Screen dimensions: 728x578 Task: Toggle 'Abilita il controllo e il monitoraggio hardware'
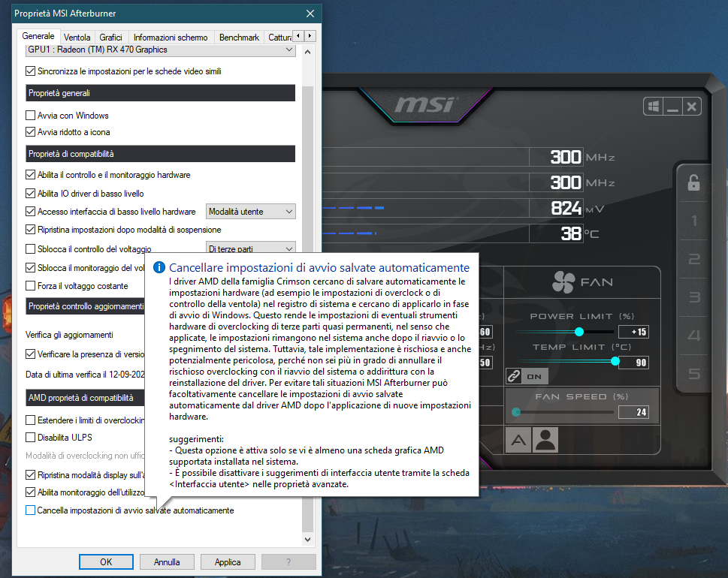click(30, 174)
